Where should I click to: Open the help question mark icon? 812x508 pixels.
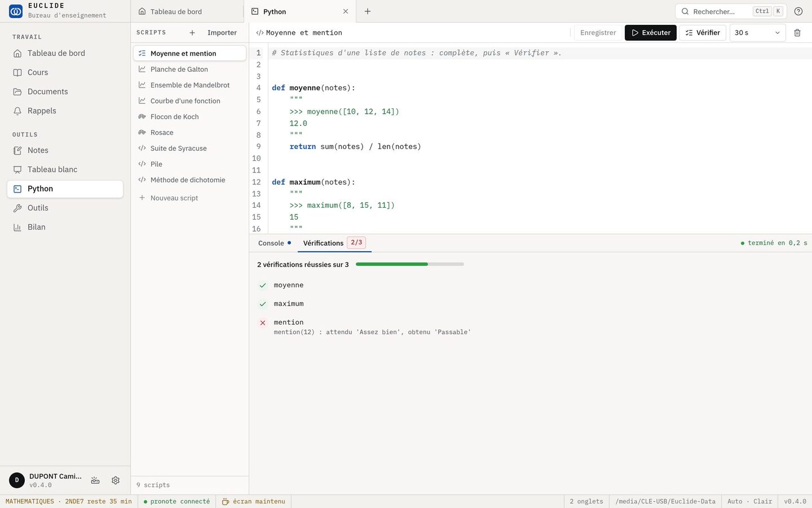click(x=798, y=11)
